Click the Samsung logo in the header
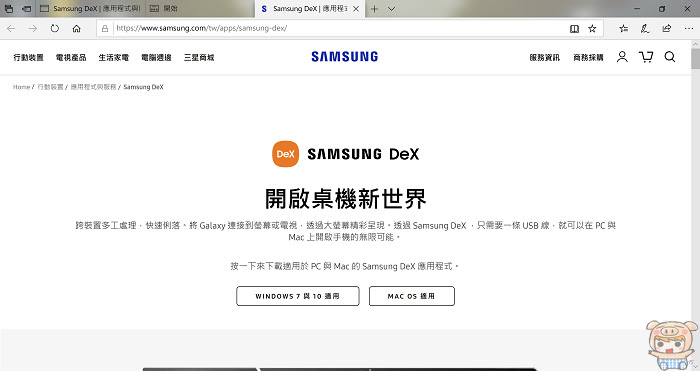Viewport: 700px width, 371px height. (345, 57)
